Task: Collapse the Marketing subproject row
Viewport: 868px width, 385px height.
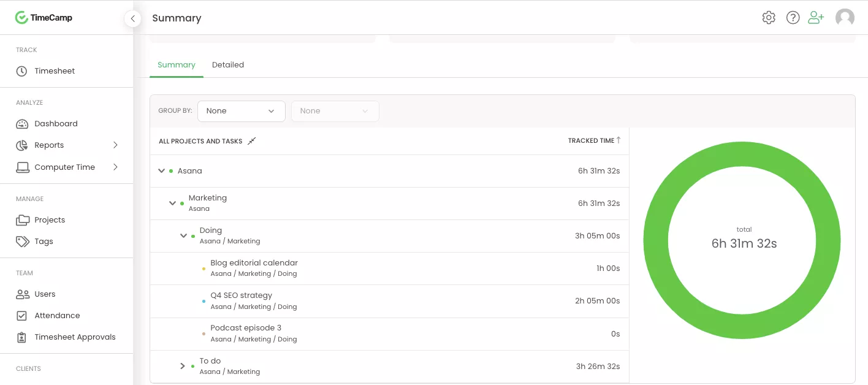Action: (x=172, y=203)
